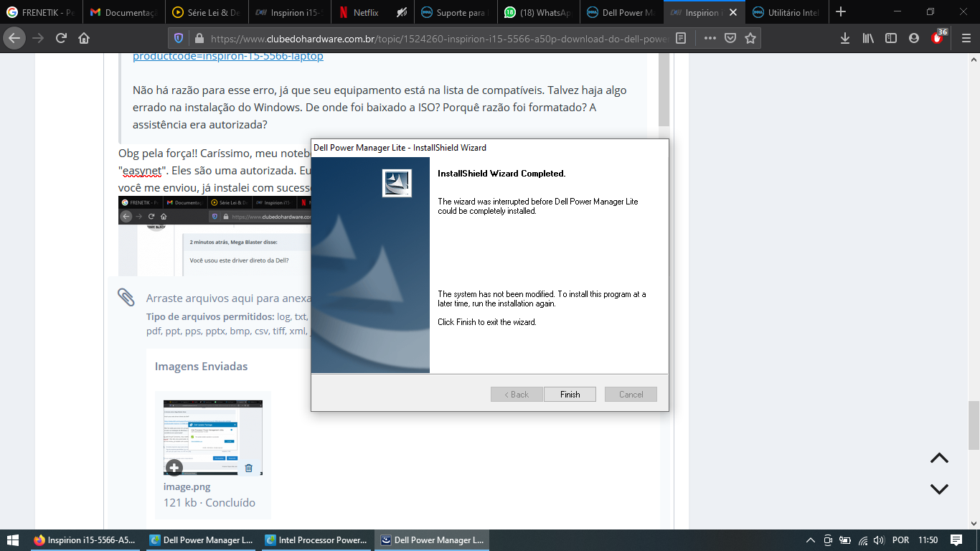This screenshot has height=551, width=980.
Task: Save page to Pocket
Action: pos(730,38)
